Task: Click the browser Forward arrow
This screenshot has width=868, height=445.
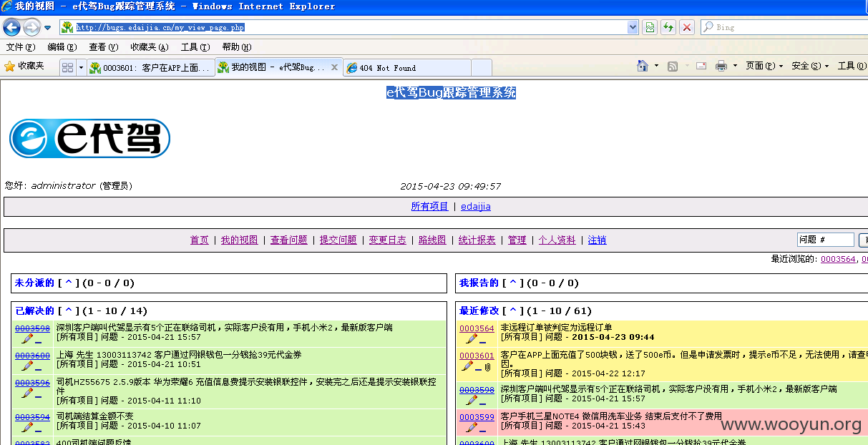Action: (31, 27)
